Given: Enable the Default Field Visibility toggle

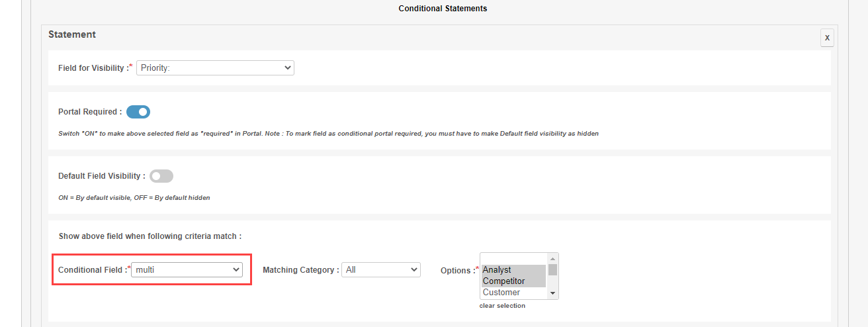Looking at the screenshot, I should [161, 176].
